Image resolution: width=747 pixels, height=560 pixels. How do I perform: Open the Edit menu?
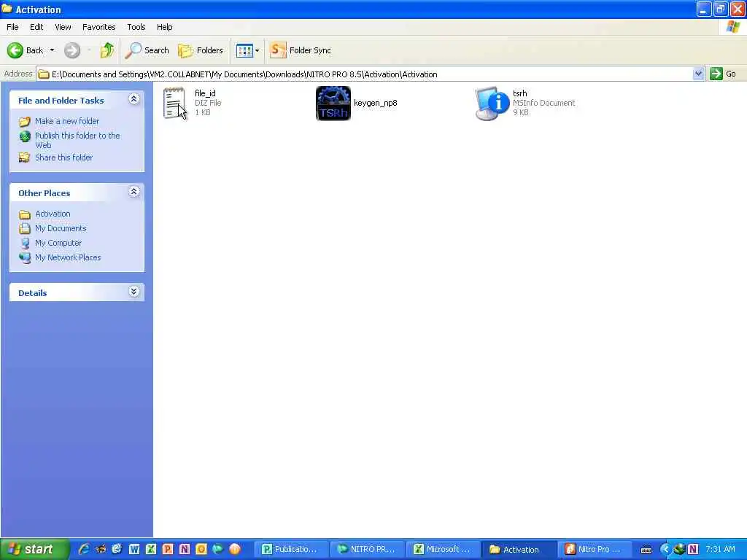click(x=36, y=27)
